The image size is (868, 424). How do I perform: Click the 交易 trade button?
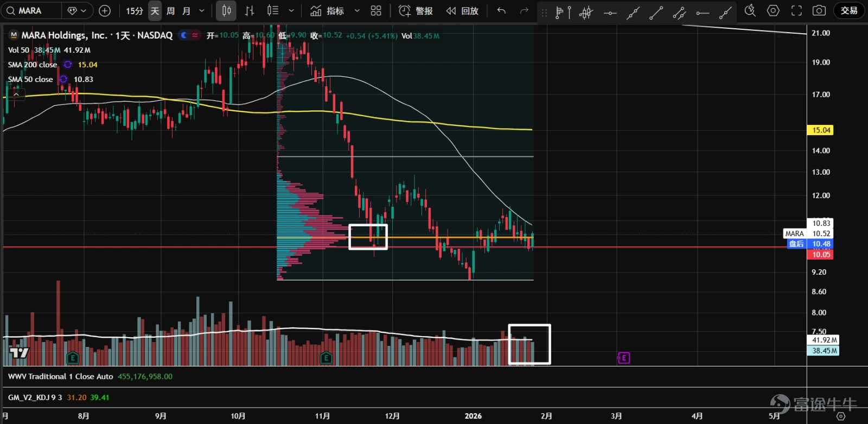click(x=849, y=11)
